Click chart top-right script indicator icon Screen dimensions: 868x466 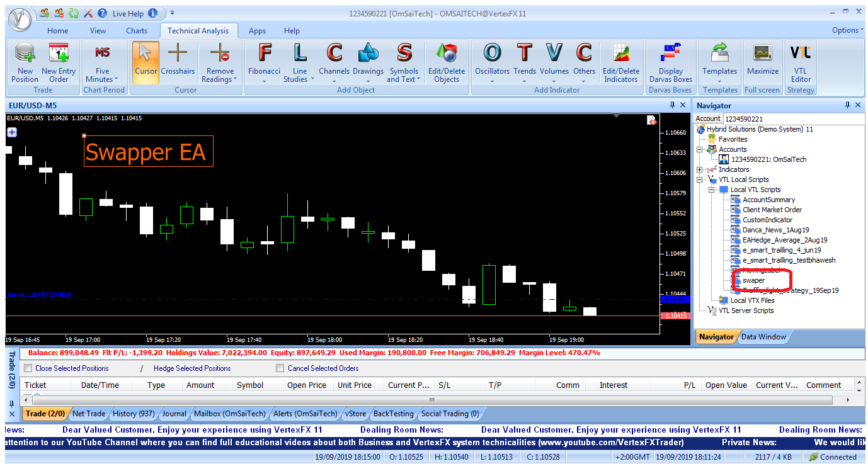coord(652,120)
